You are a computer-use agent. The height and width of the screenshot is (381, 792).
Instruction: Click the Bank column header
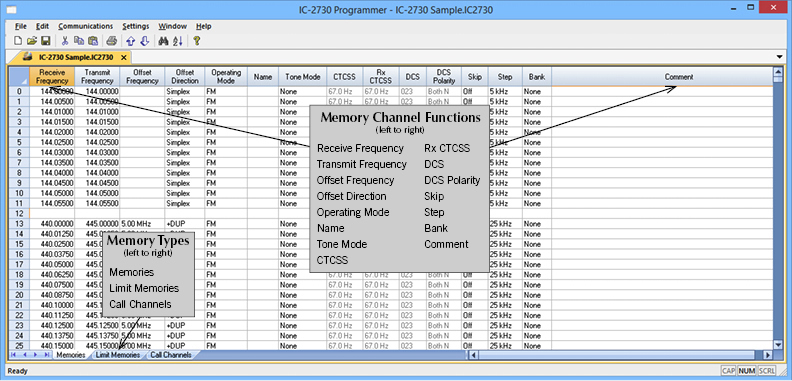[537, 77]
